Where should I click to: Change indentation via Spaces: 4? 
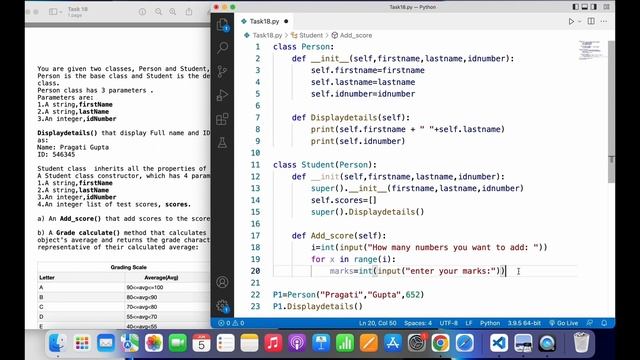[418, 323]
